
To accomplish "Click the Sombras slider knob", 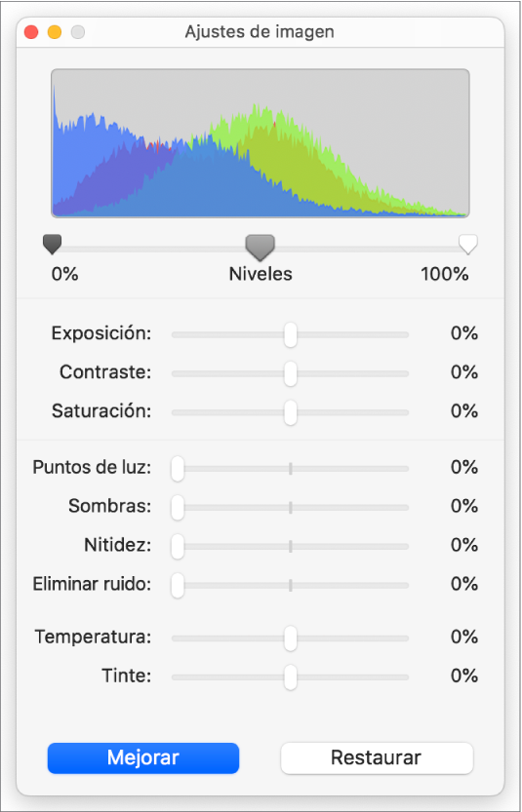I will click(x=178, y=508).
